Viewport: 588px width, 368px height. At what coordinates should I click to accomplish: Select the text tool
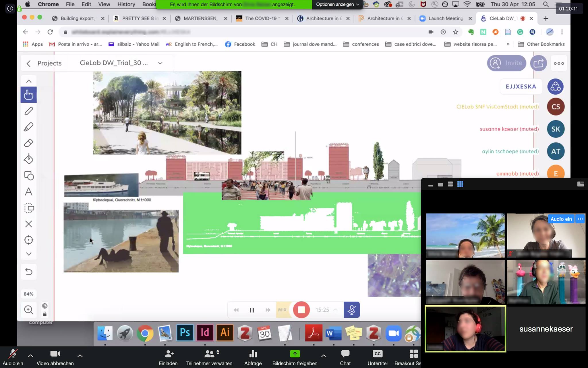tap(28, 192)
